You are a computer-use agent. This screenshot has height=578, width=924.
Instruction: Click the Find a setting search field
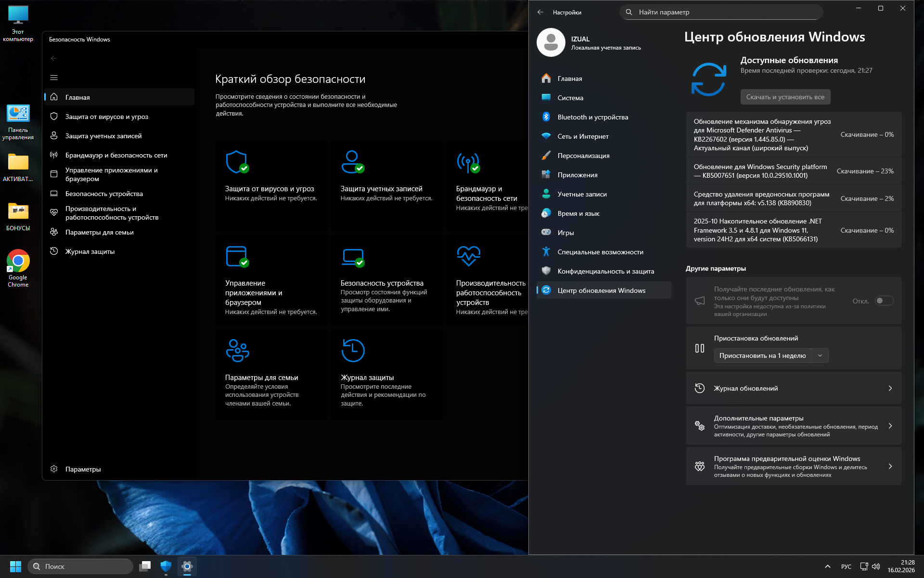[x=722, y=12]
